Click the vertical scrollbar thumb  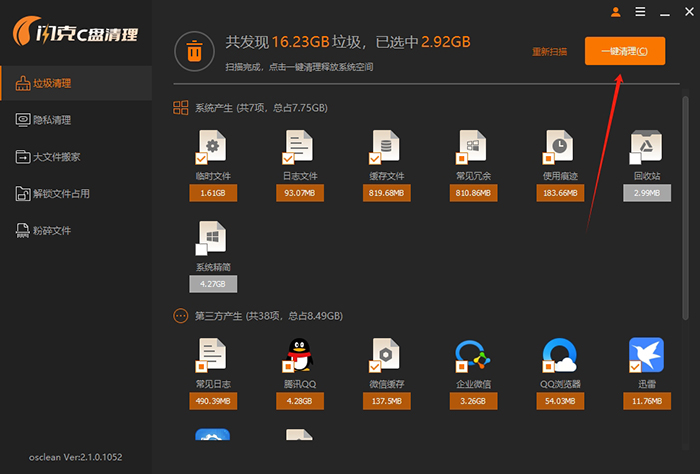(685, 208)
